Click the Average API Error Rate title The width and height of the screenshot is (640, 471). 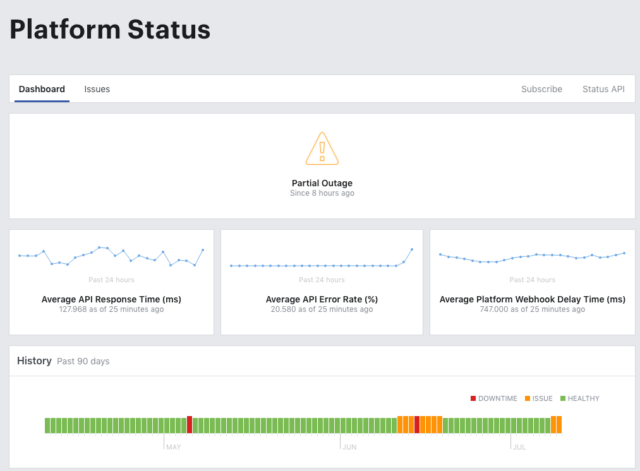(x=322, y=299)
